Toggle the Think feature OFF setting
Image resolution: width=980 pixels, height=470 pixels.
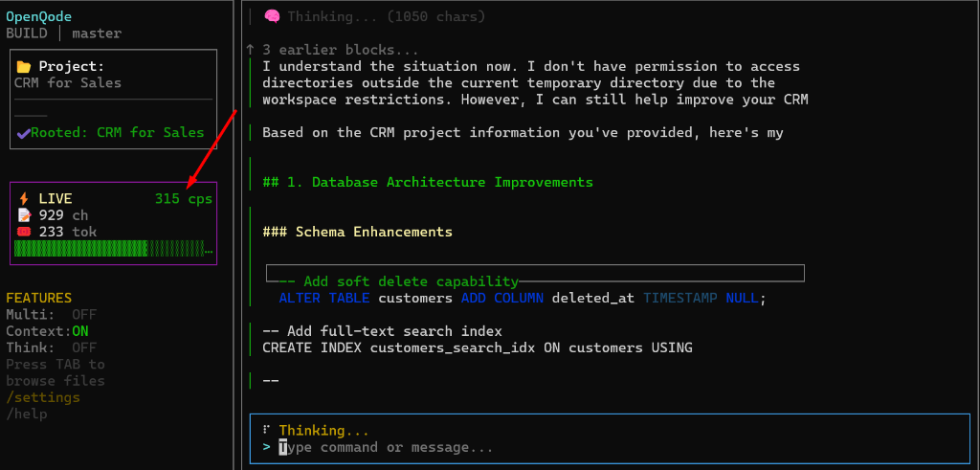[x=84, y=347]
